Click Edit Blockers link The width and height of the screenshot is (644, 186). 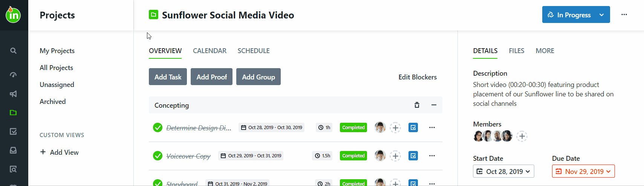coord(418,77)
